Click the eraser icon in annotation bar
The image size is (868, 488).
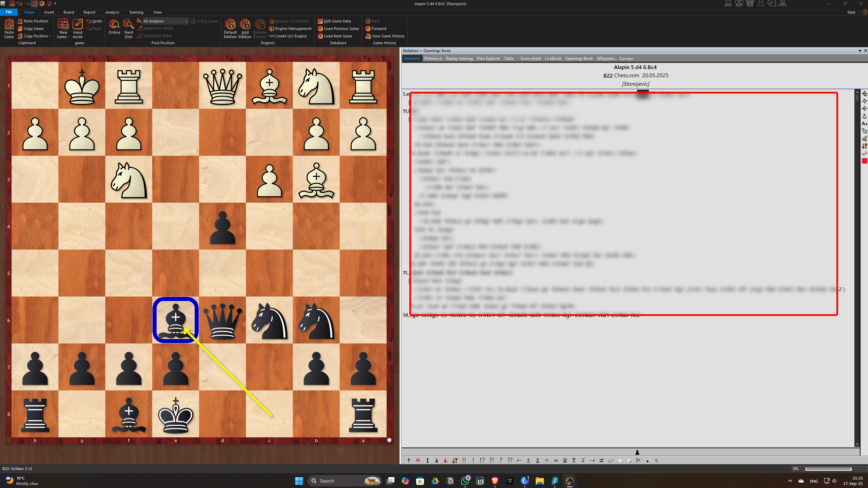coord(611,460)
